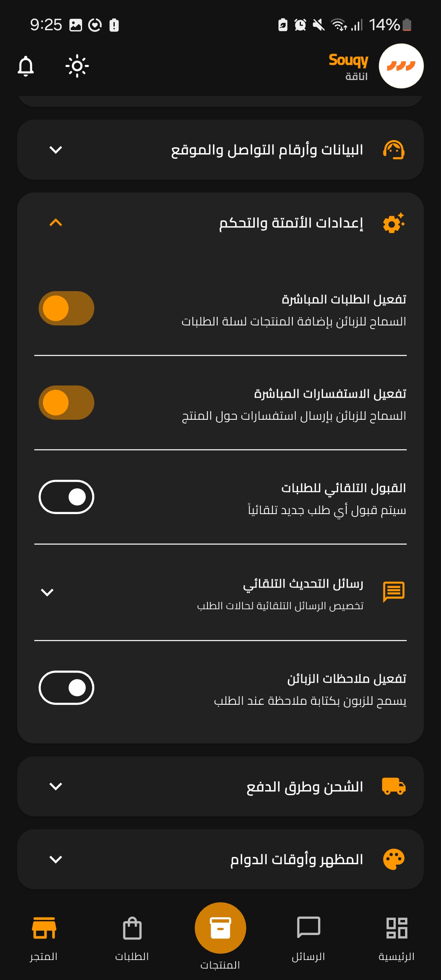Image resolution: width=441 pixels, height=980 pixels.
Task: Disable direct inquiries toggle (تفعيل الاستفسارات المباشرة)
Action: pyautogui.click(x=67, y=403)
